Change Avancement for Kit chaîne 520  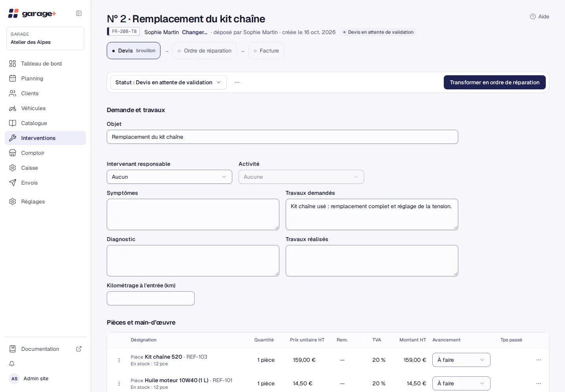[461, 360]
